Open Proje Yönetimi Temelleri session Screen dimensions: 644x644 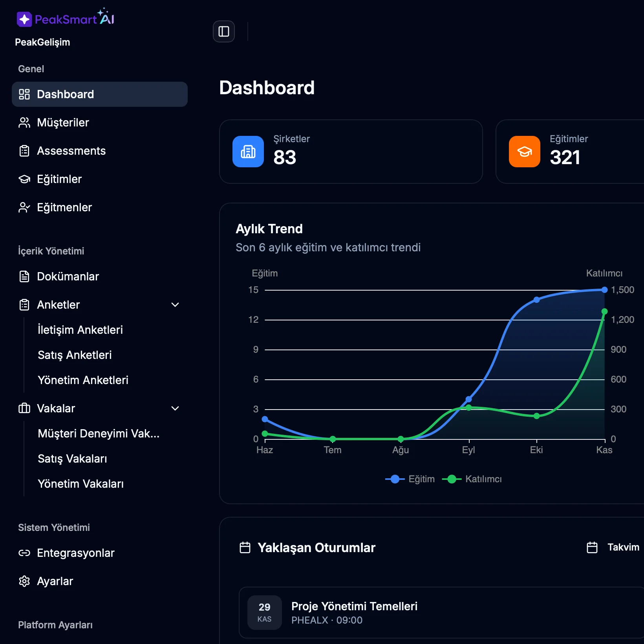pyautogui.click(x=354, y=607)
